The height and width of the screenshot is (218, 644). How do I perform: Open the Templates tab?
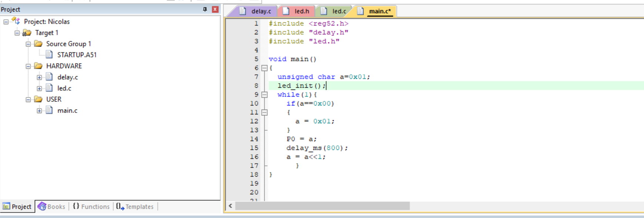pos(135,207)
